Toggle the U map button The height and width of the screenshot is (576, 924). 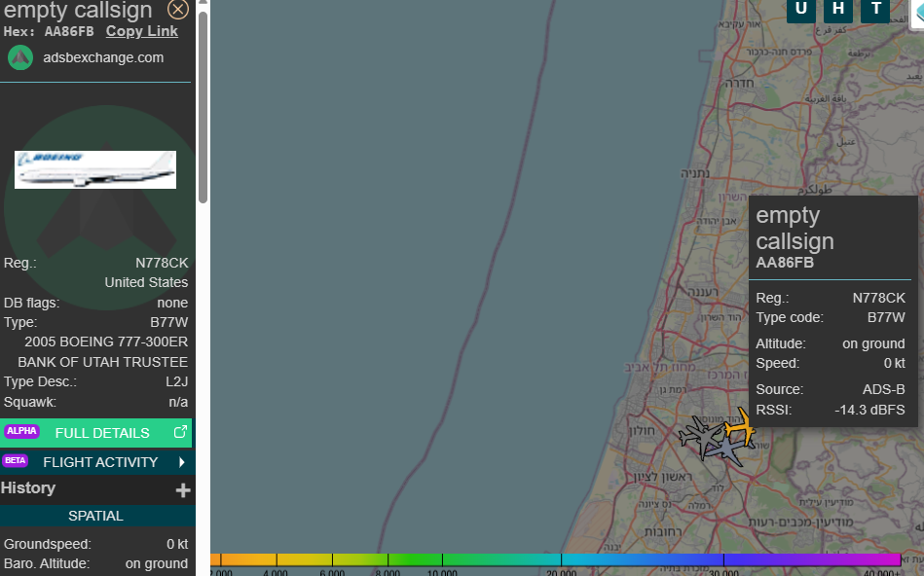tap(801, 10)
